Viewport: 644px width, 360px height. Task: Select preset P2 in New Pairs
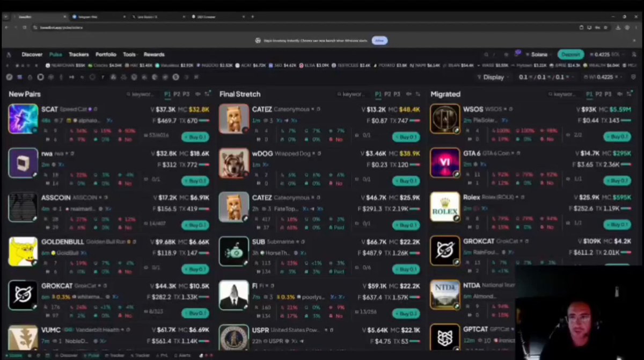coord(177,94)
